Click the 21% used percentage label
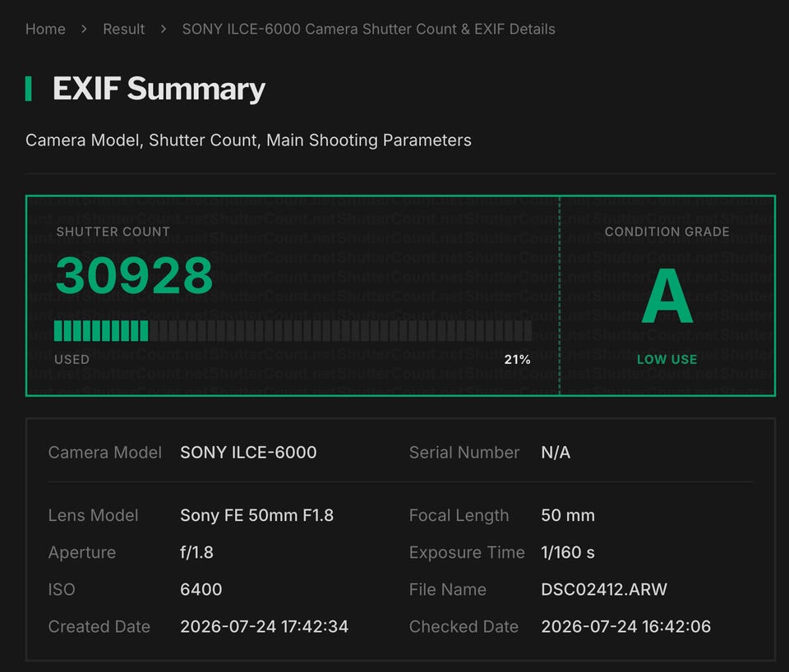Image resolution: width=789 pixels, height=672 pixels. click(x=517, y=360)
